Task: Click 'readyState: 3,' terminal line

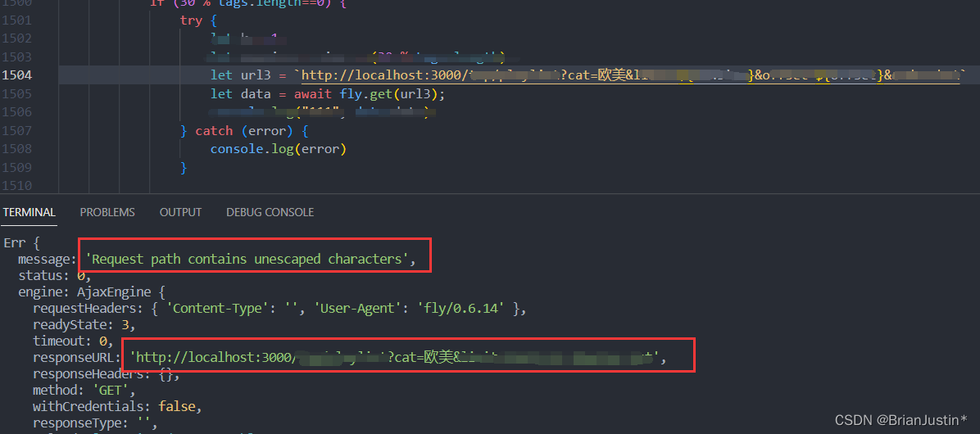Action: [84, 325]
